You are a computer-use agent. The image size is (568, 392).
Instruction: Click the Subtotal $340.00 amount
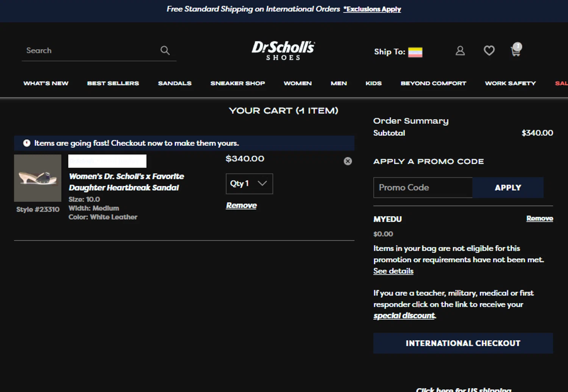[537, 133]
